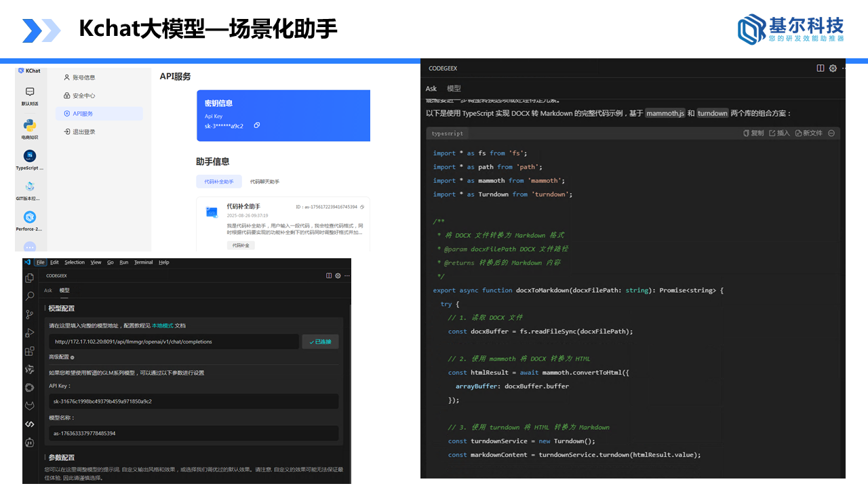Open more assistants via the ellipsis in KChat
Viewport: 868px width, 488px height.
pos(30,245)
